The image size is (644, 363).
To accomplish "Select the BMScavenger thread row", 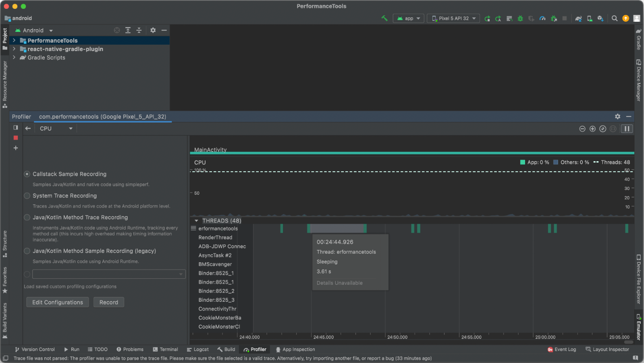I will click(215, 264).
